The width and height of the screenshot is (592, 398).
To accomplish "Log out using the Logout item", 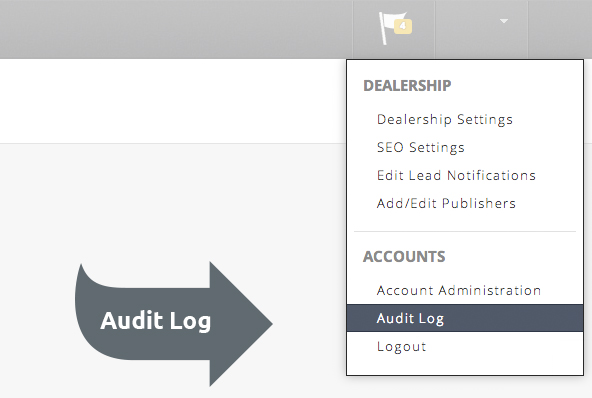I will [x=401, y=346].
